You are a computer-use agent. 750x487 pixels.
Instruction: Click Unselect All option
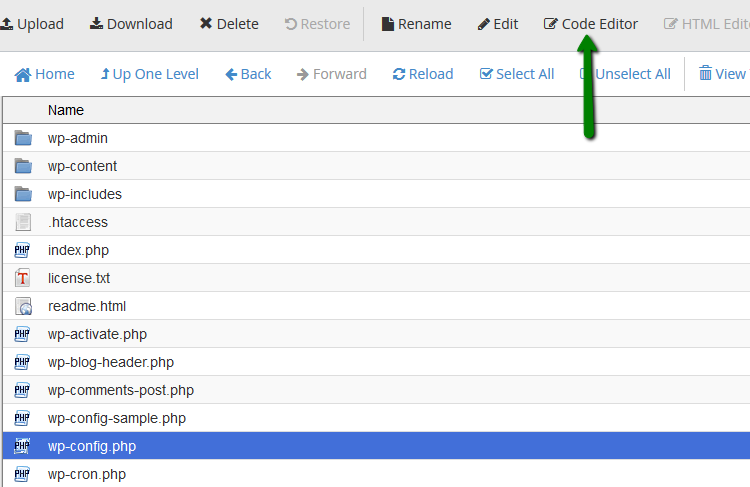[x=625, y=74]
